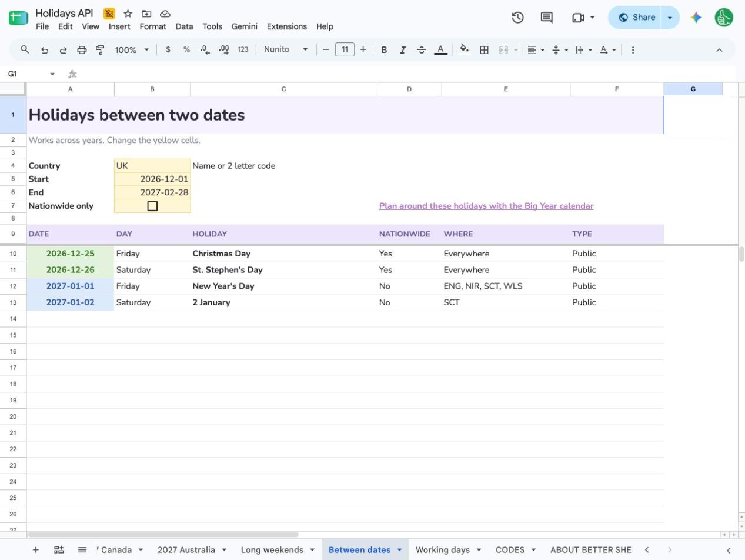
Task: Search the menus magnifier icon
Action: (25, 50)
